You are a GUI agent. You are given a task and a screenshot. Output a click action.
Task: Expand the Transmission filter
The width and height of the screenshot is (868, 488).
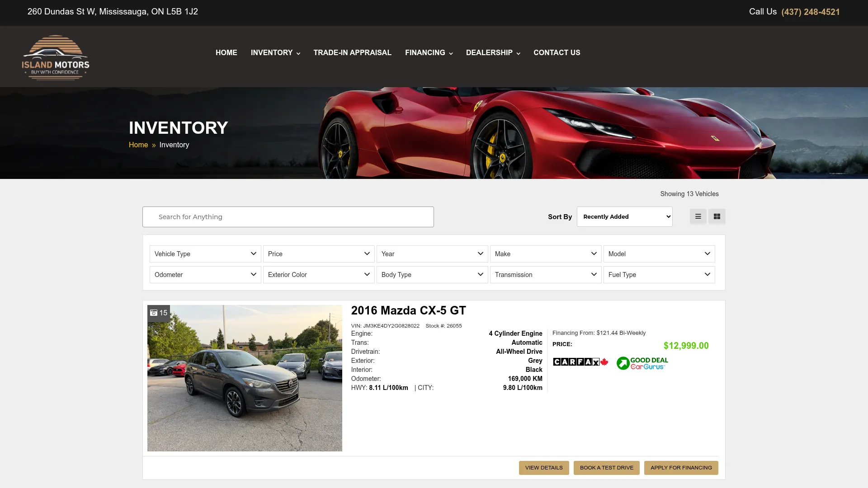tap(546, 275)
